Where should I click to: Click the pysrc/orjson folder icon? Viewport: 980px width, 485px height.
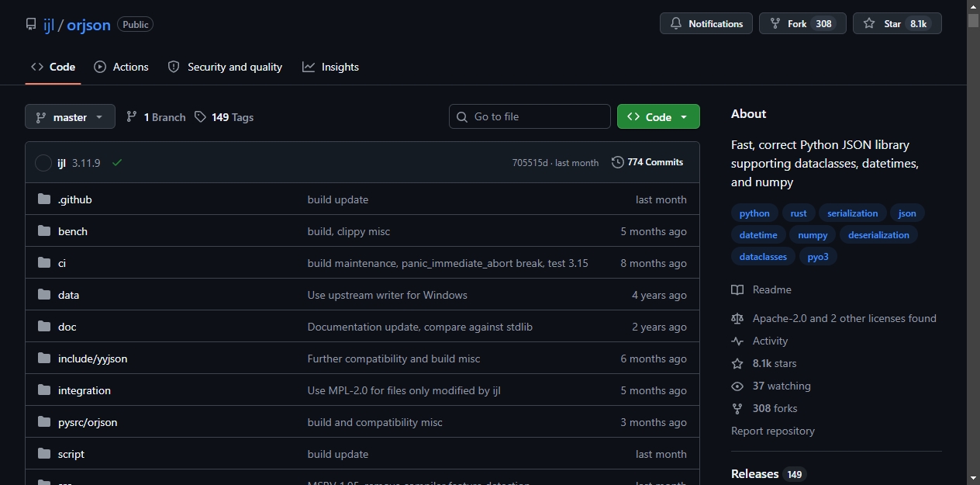44,422
